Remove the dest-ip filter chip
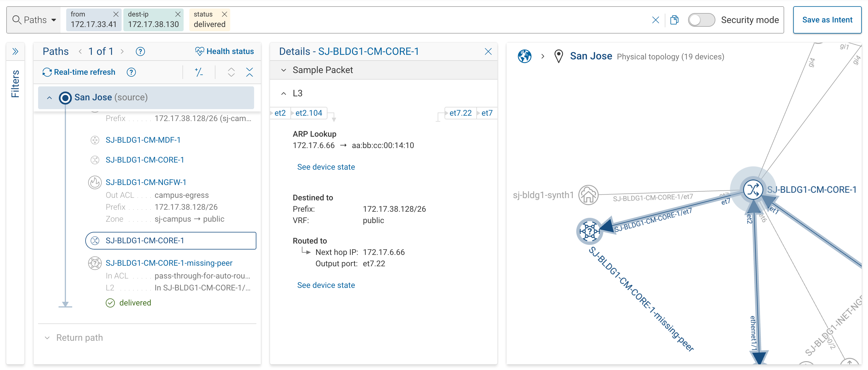Viewport: 868px width, 370px height. 178,14
